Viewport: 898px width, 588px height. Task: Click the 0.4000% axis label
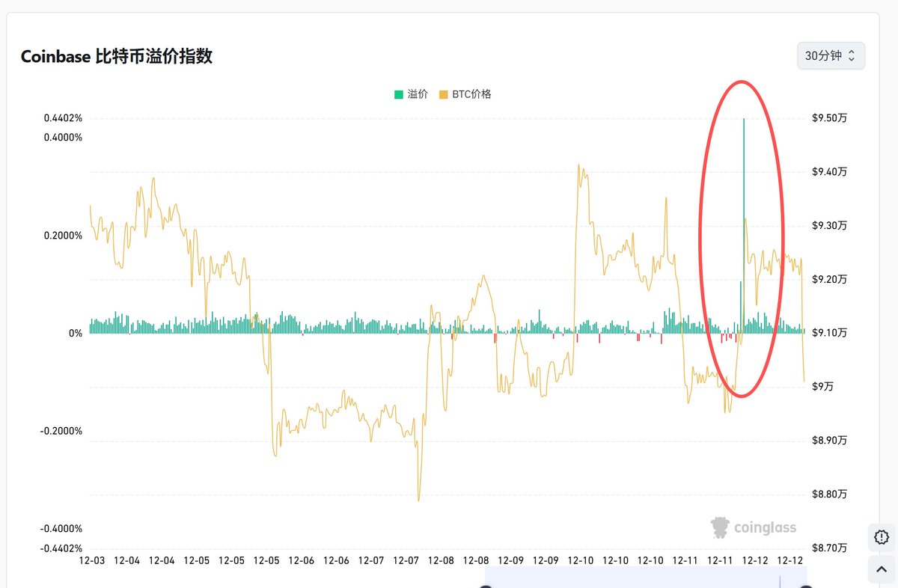(x=61, y=138)
